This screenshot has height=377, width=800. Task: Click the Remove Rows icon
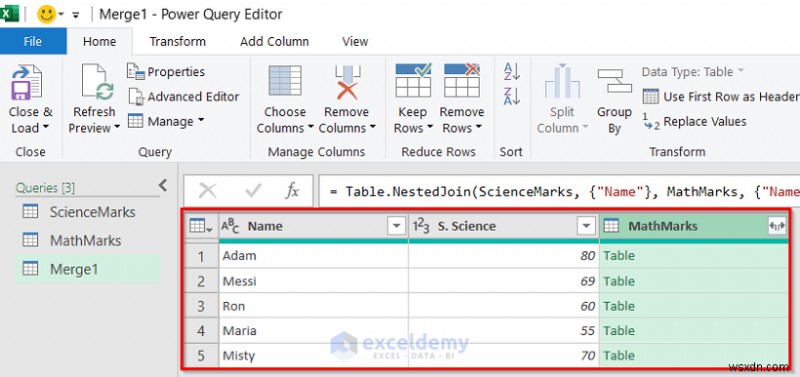pyautogui.click(x=462, y=80)
